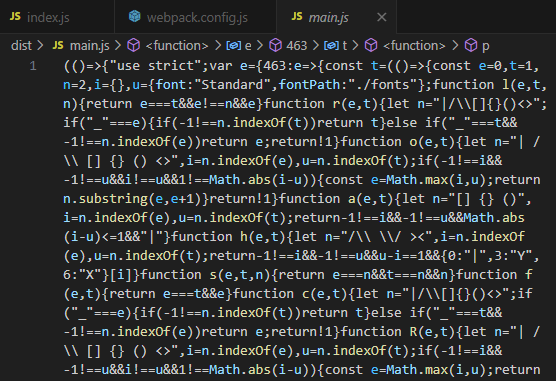This screenshot has height=381, width=556.
Task: Click "Standard" font string in code
Action: [232, 84]
